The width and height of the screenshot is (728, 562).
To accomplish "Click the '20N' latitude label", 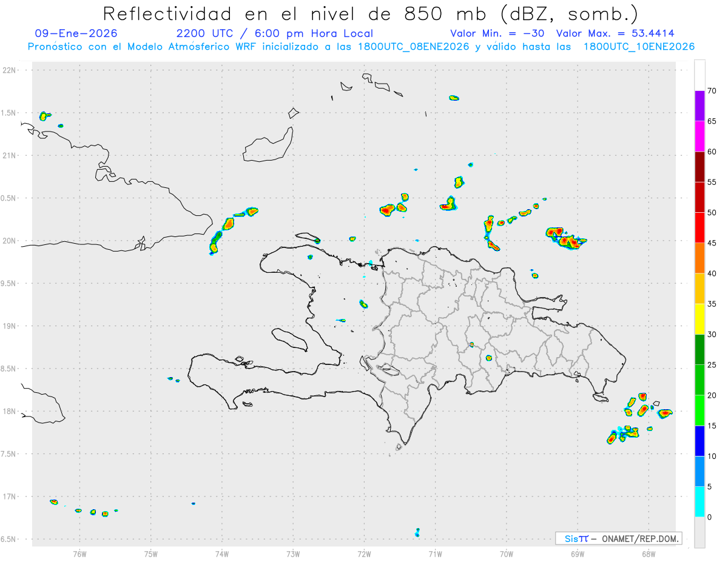I will point(9,241).
